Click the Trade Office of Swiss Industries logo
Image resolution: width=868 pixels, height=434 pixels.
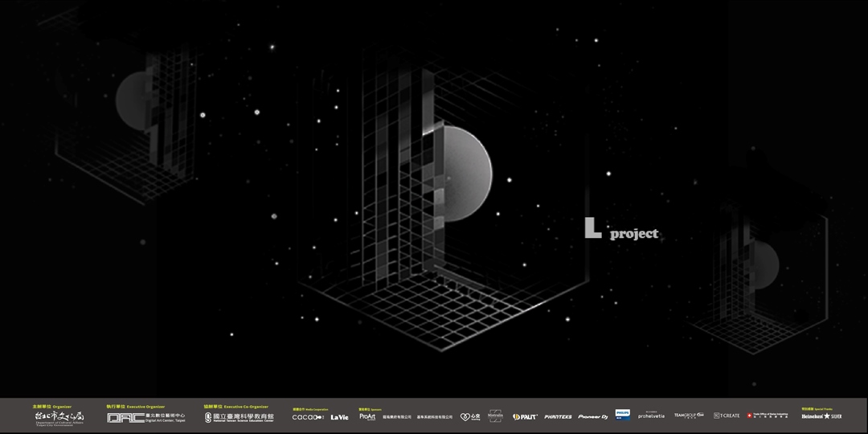pos(770,416)
